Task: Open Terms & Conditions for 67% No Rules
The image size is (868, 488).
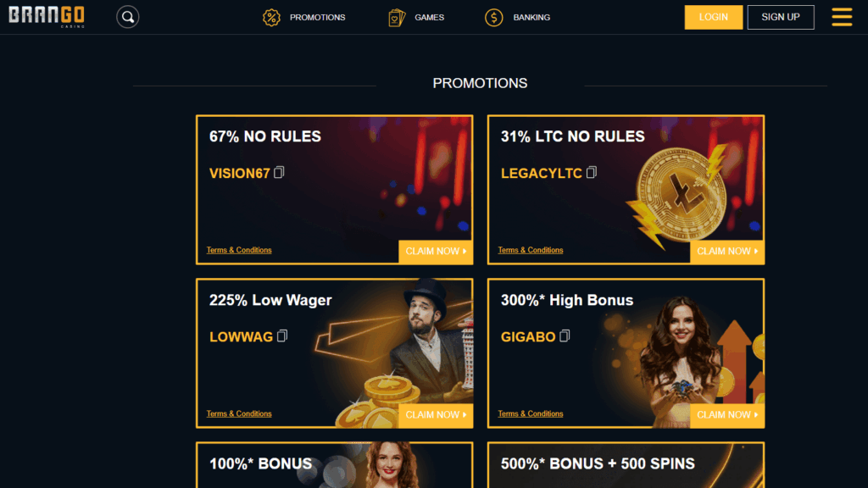Action: (x=239, y=250)
